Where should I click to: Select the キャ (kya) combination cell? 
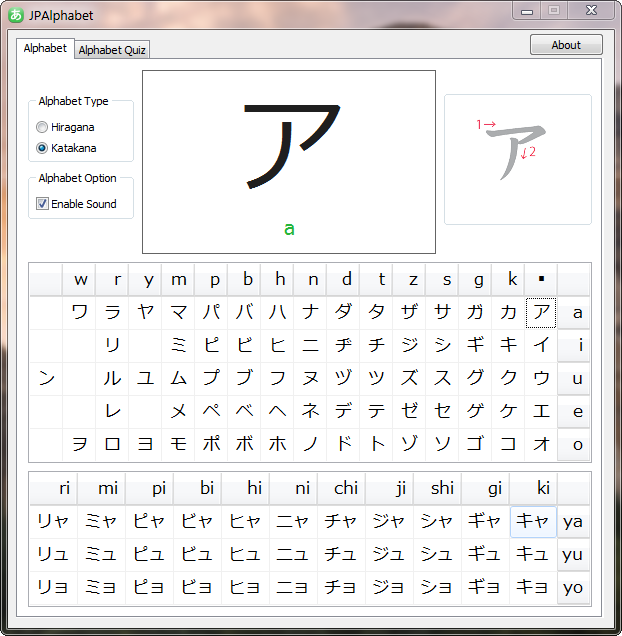pos(533,522)
